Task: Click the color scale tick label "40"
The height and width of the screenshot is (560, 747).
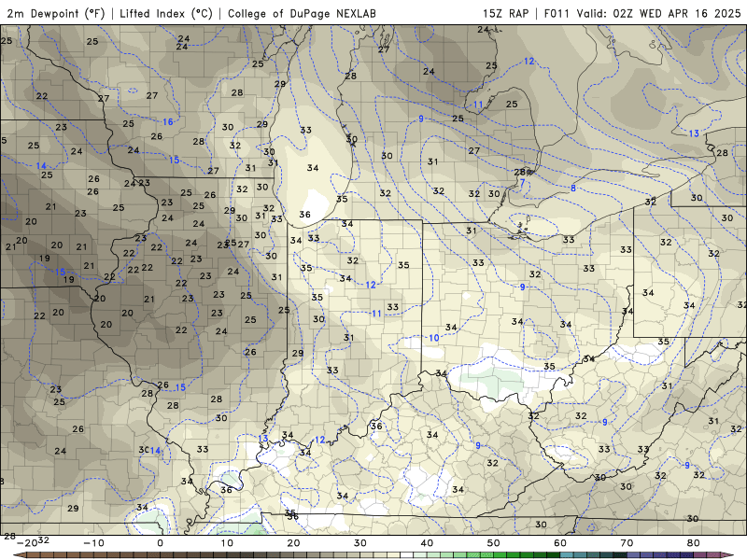Action: 427,543
